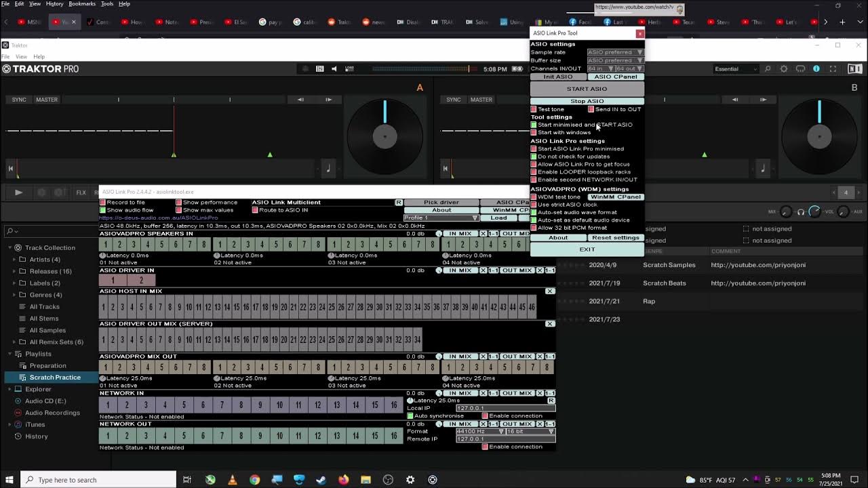Viewport: 868px width, 488px height.
Task: Click the cue MIX knob
Action: (x=786, y=212)
